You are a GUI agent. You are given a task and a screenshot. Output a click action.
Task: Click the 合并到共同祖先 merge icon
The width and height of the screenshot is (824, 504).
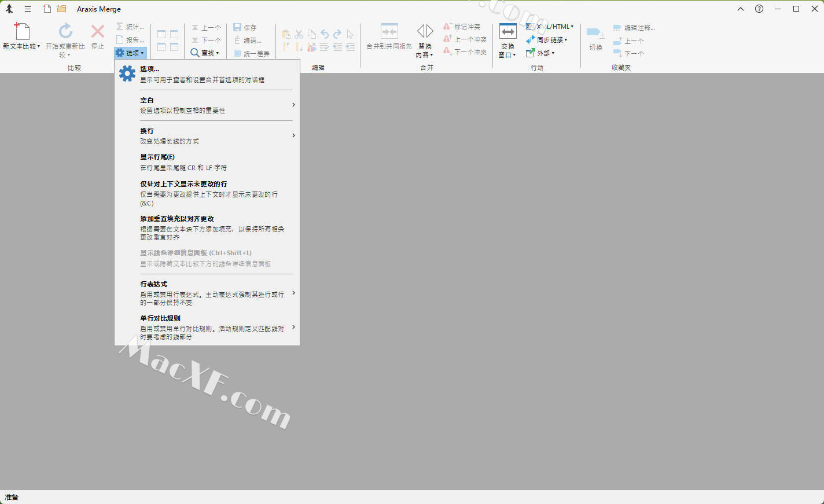point(389,31)
